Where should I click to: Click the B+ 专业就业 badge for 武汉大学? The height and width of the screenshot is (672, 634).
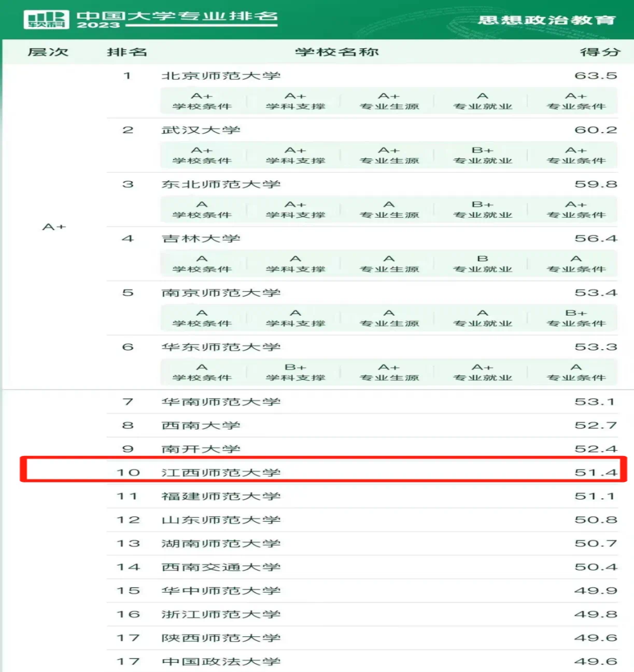(484, 155)
